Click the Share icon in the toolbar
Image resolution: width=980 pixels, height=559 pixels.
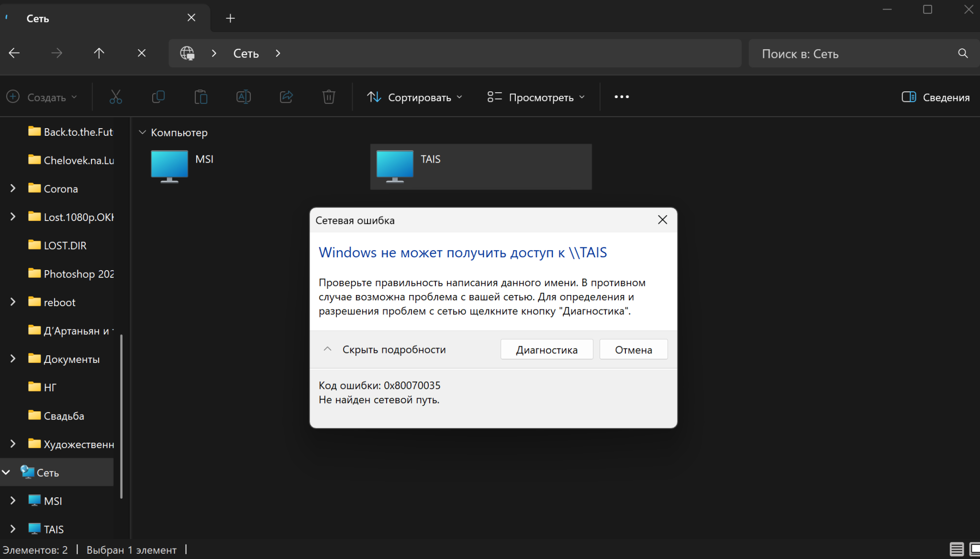286,97
